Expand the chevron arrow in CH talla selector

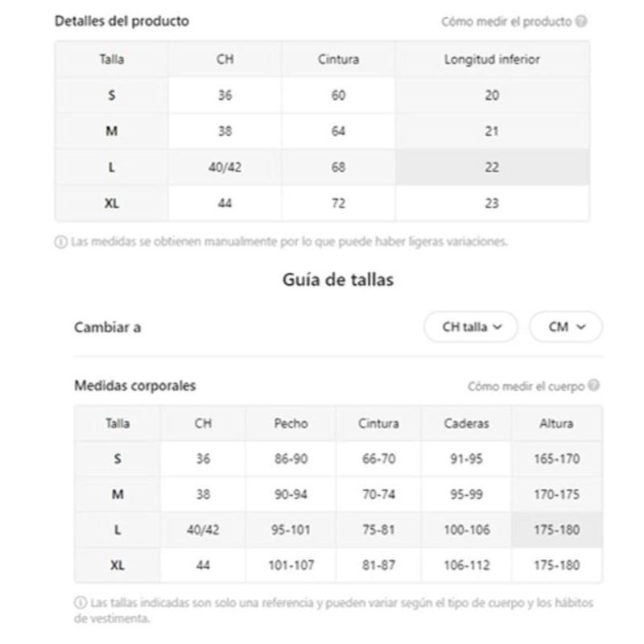pos(497,327)
